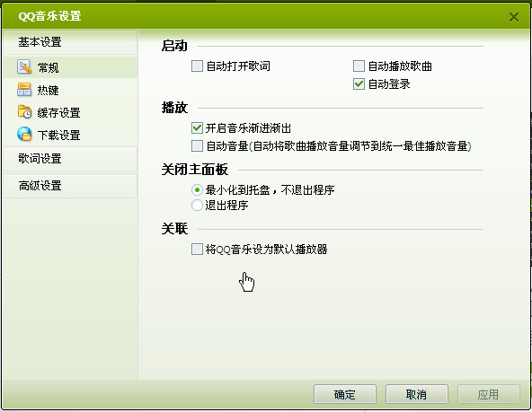Click the QQ音乐设置 title text
Viewport: 532px width, 412px height.
(49, 16)
